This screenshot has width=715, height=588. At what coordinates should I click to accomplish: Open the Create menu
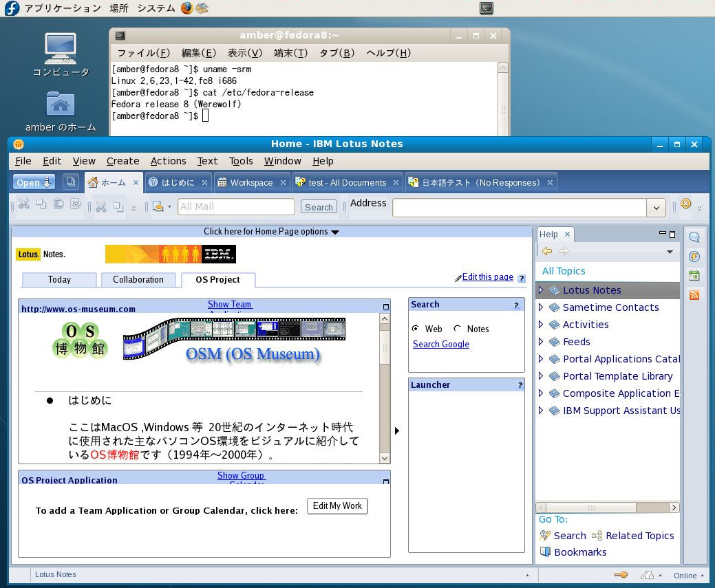pyautogui.click(x=122, y=161)
